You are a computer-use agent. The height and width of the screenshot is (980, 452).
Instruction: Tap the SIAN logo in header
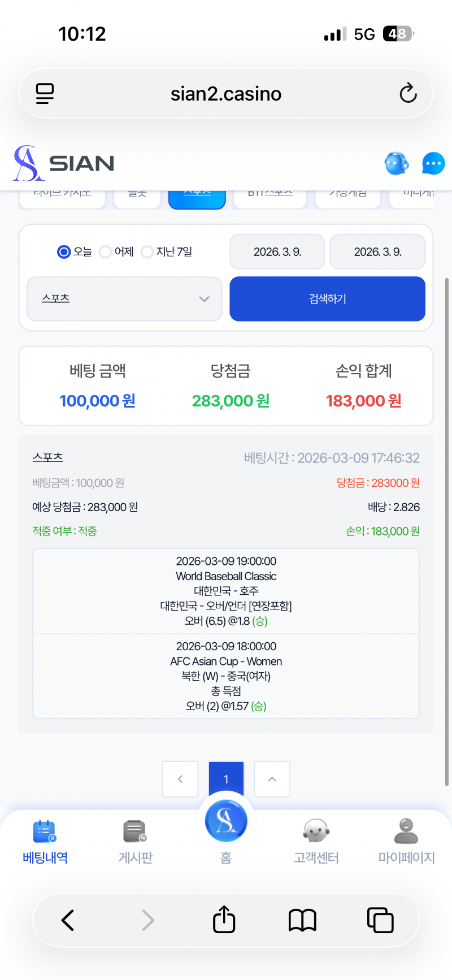(64, 163)
